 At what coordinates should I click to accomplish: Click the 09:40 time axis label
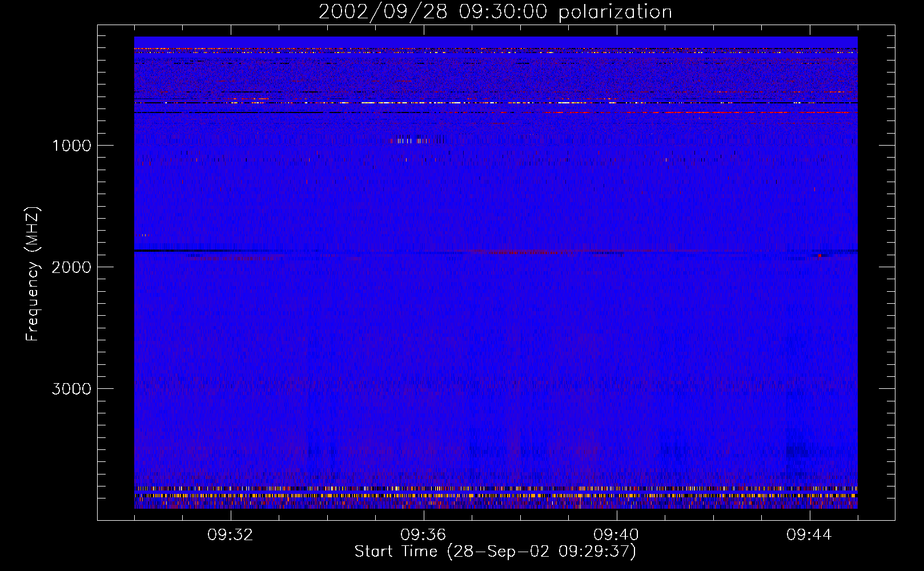click(x=617, y=535)
